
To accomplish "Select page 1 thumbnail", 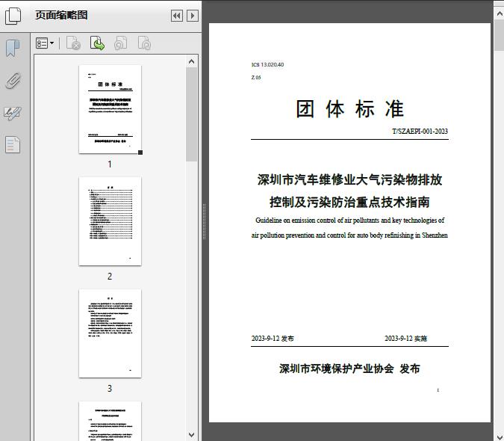I will [110, 109].
